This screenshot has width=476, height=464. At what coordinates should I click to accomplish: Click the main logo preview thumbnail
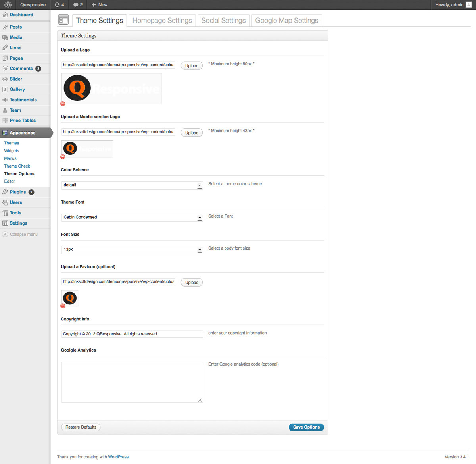point(111,89)
